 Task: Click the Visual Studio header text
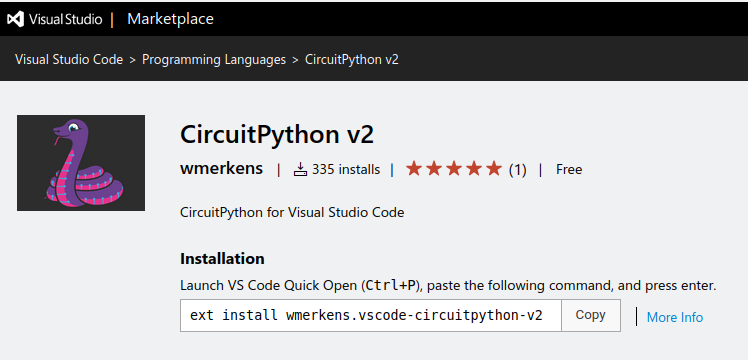(65, 19)
